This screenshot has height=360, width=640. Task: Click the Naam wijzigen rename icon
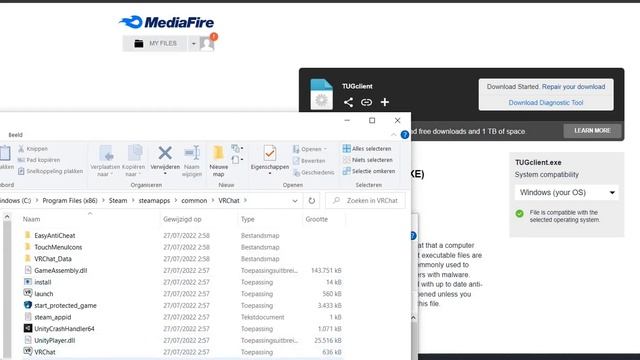click(x=192, y=153)
